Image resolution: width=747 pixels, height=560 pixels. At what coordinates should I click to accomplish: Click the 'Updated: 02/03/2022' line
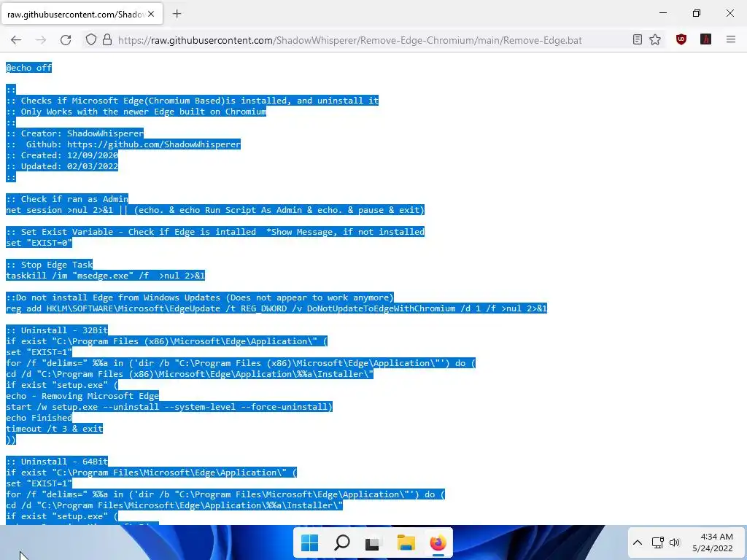[x=62, y=166]
